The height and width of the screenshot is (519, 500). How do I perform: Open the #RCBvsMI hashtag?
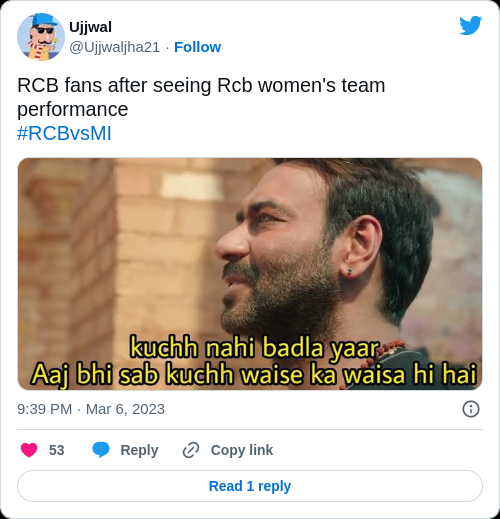(x=64, y=133)
